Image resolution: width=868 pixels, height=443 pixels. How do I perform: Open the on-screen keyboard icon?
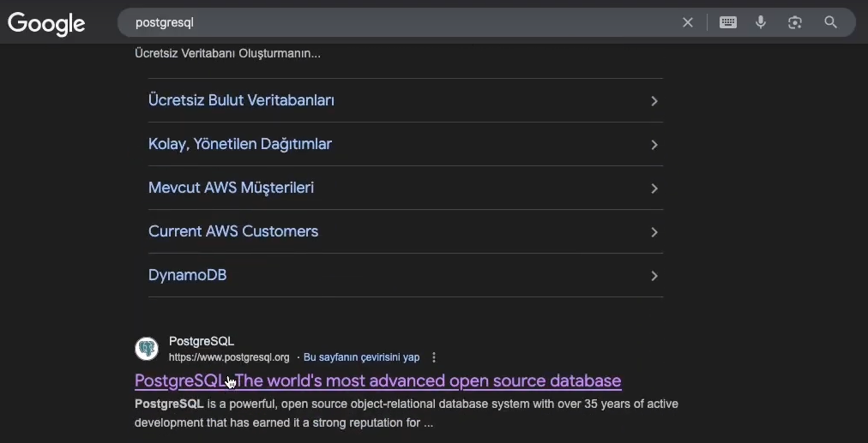728,22
